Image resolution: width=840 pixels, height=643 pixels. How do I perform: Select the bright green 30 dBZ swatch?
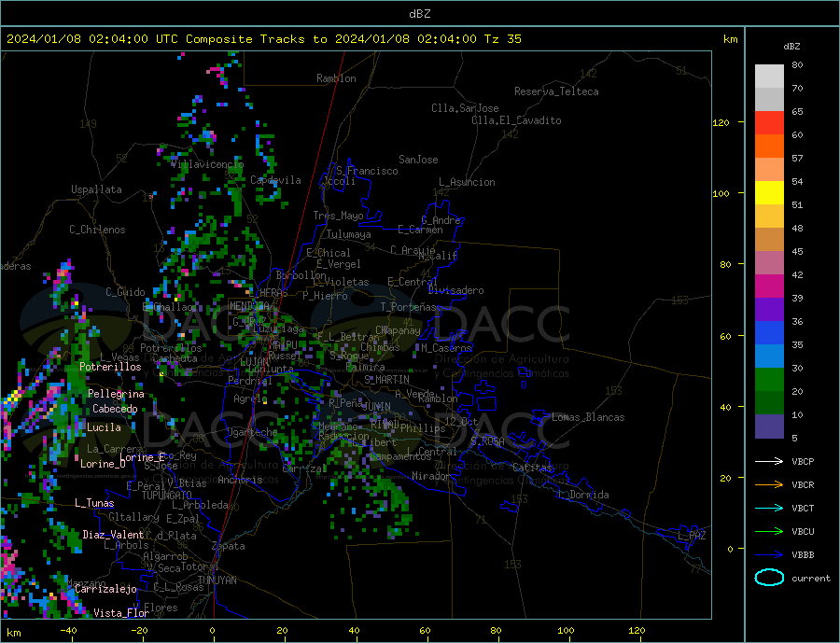click(x=769, y=380)
